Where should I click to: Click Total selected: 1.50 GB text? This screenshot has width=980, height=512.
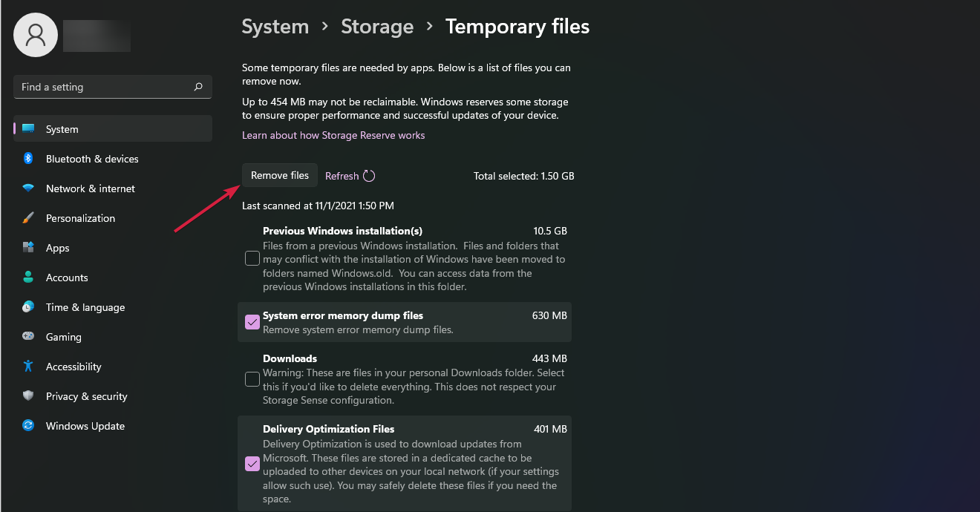(524, 176)
